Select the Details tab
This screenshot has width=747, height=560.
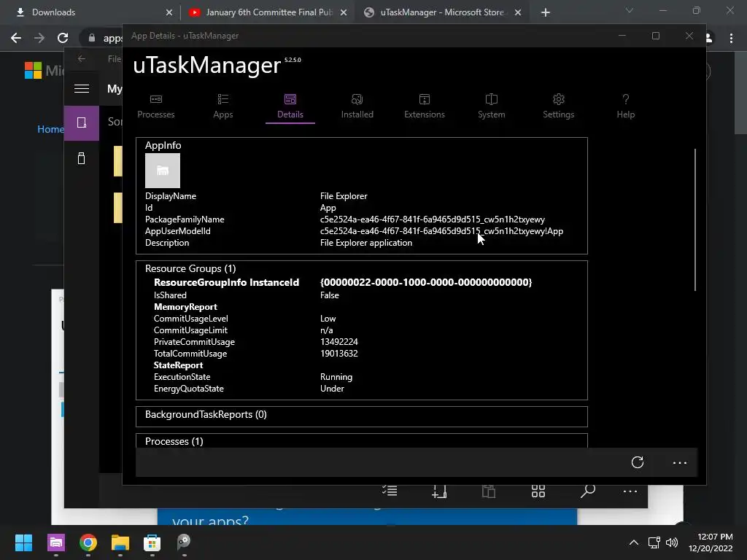tap(290, 106)
